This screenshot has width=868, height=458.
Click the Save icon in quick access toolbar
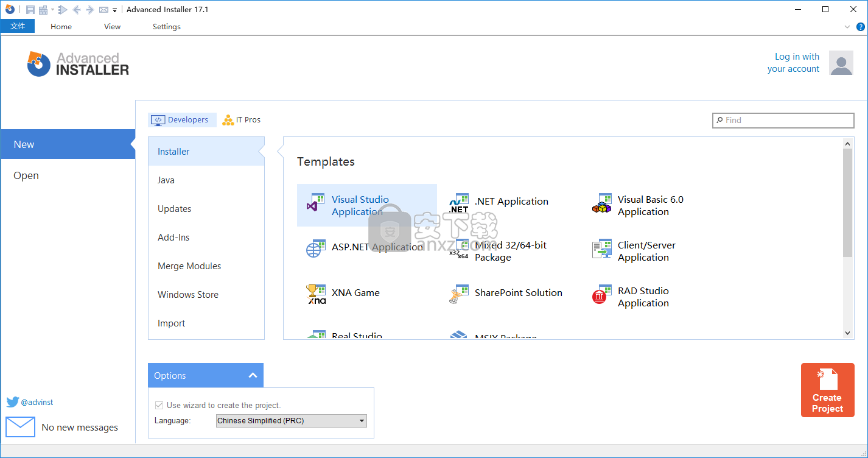[30, 9]
